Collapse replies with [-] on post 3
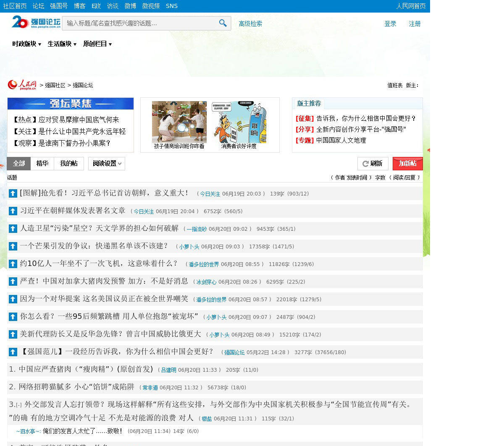 coord(18,405)
